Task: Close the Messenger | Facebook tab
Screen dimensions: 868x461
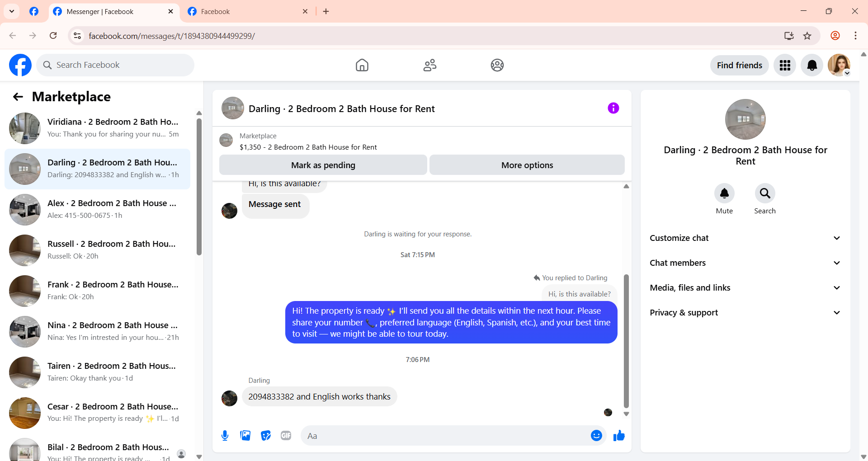Action: [x=170, y=12]
